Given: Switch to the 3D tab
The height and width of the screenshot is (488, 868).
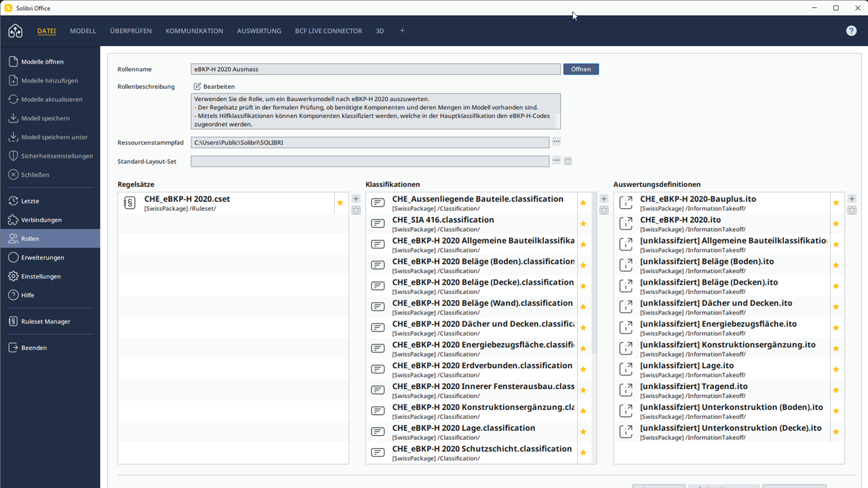Looking at the screenshot, I should (x=380, y=31).
